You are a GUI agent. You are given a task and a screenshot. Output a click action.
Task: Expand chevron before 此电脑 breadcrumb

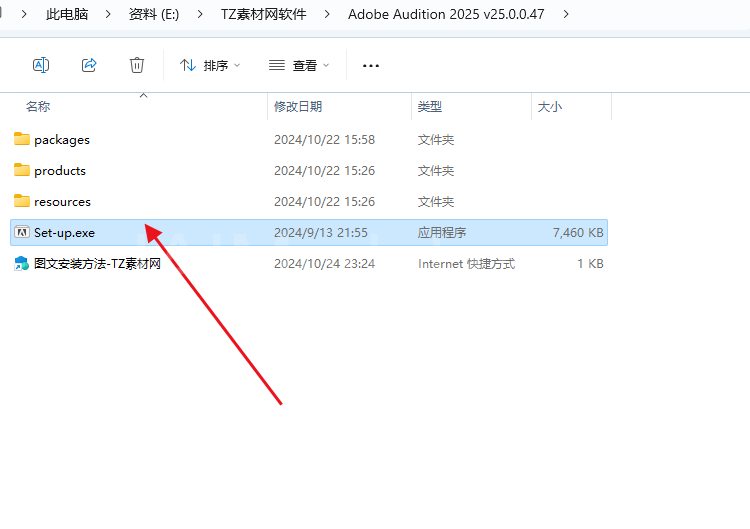coord(24,14)
